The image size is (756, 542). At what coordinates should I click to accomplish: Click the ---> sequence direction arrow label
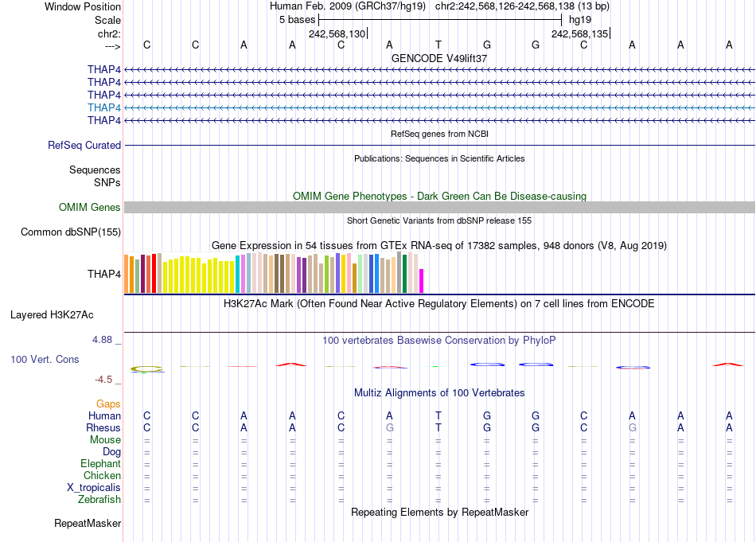112,46
